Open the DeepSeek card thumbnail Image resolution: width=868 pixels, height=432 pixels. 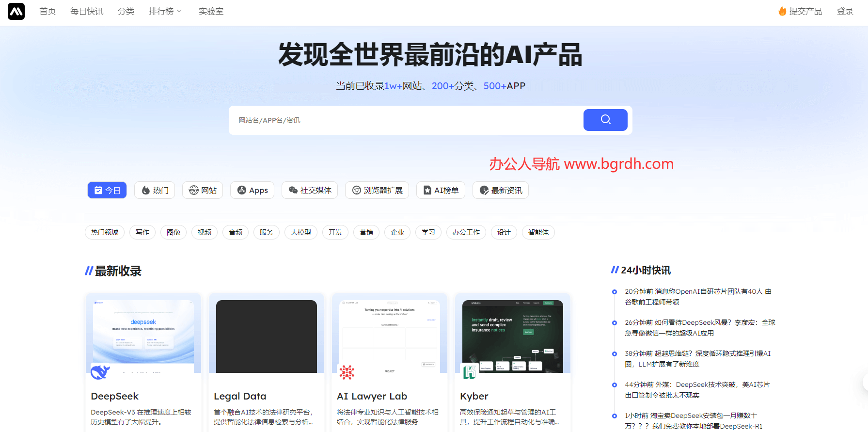tap(143, 336)
